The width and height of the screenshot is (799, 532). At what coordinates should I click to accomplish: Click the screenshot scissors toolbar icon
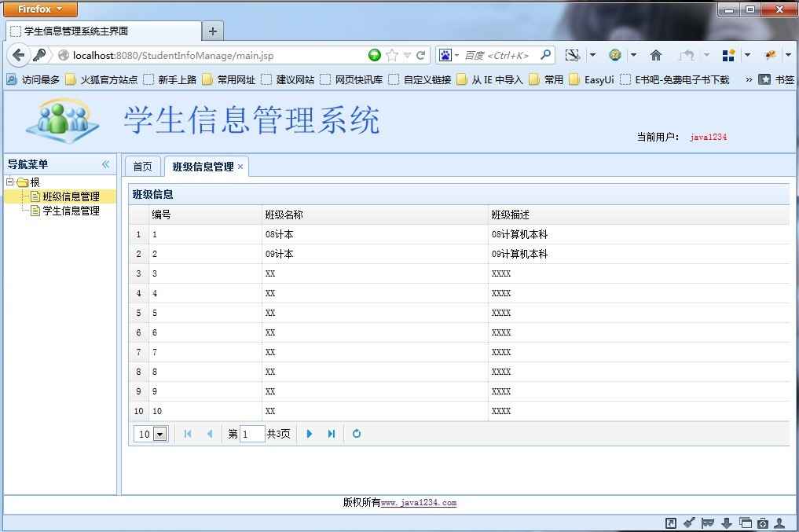point(573,55)
